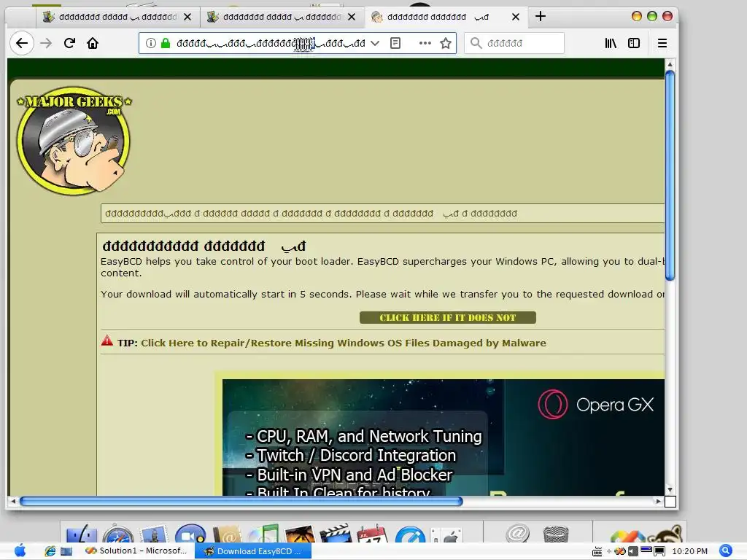Screen dimensions: 747x560
Task: Open the iCal calendar dock icon
Action: (372, 534)
